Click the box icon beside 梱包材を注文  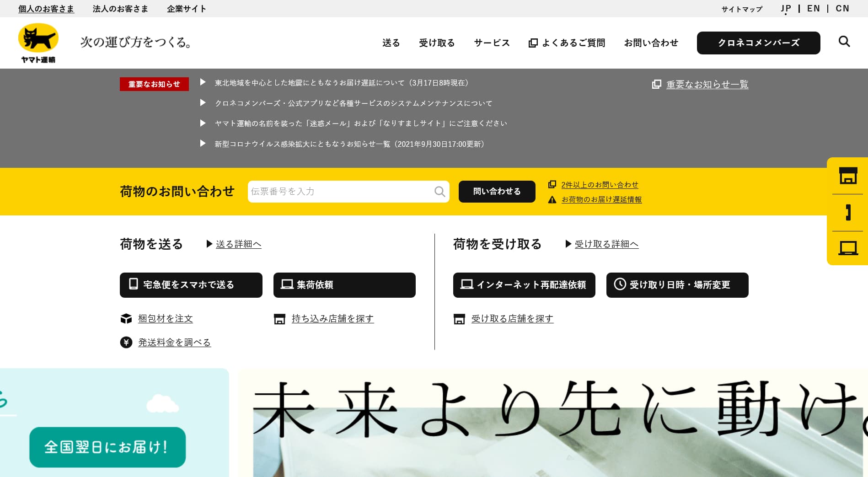[126, 319]
